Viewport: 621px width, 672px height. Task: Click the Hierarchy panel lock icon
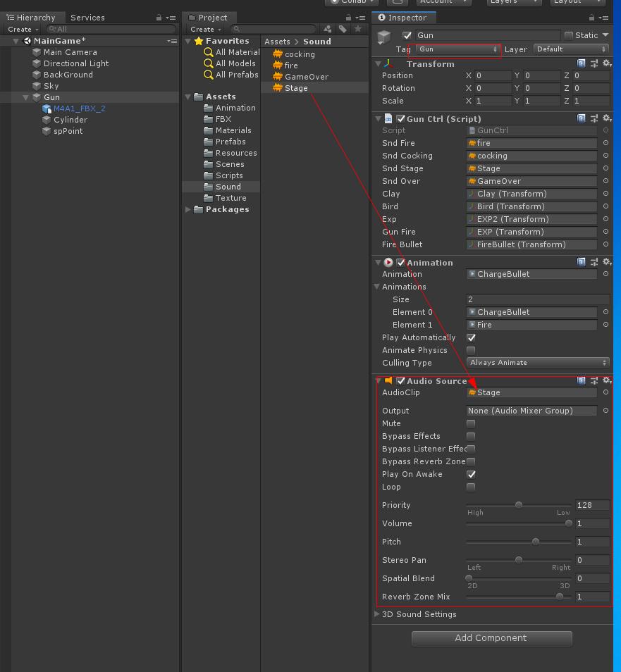coord(159,18)
